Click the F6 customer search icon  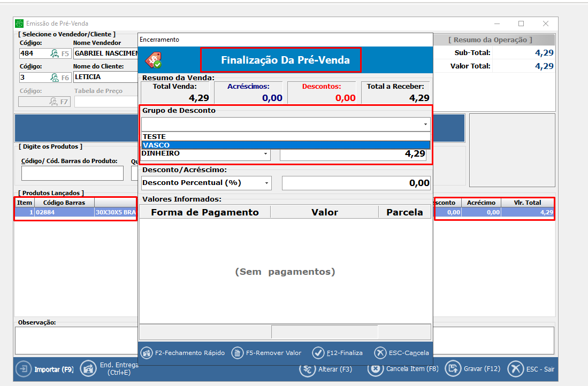[x=55, y=78]
